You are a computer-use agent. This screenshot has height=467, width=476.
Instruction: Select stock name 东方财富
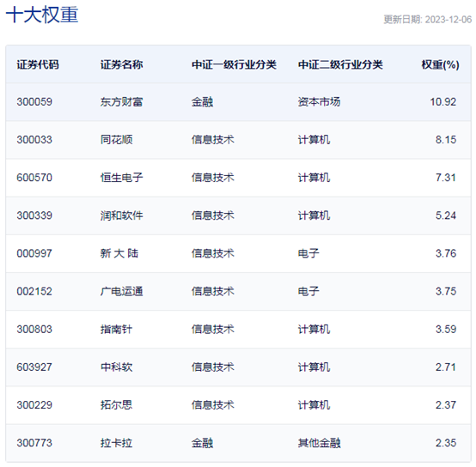[x=121, y=102]
